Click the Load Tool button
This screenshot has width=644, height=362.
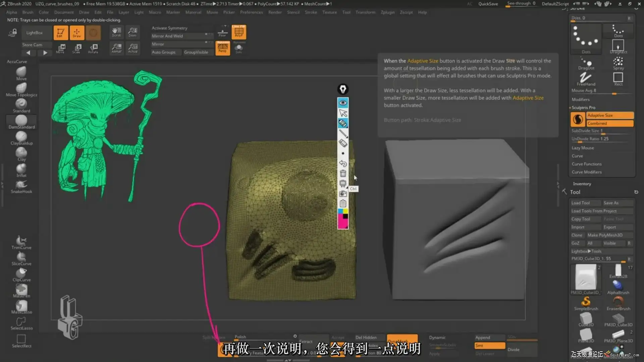coord(581,203)
